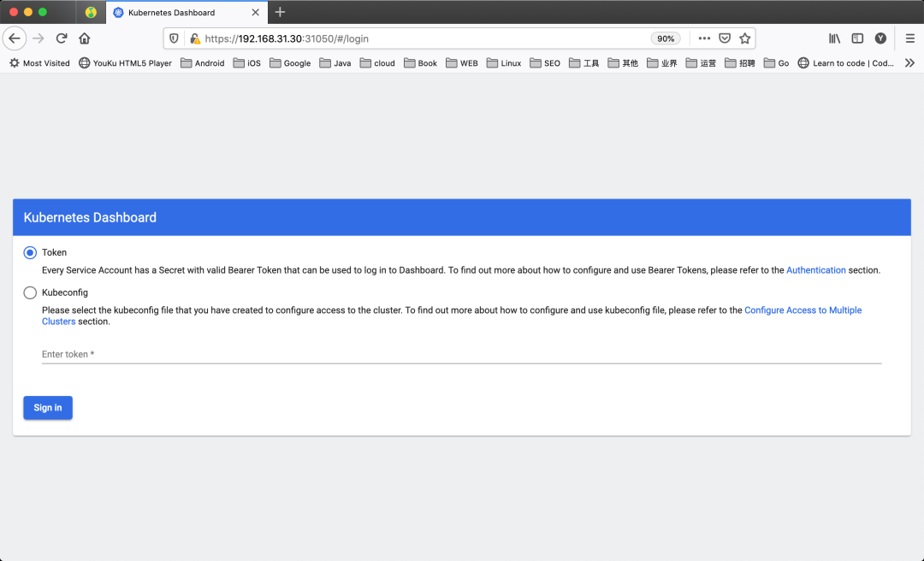Screen dimensions: 924x561
Task: Click the Sign in button
Action: point(48,408)
